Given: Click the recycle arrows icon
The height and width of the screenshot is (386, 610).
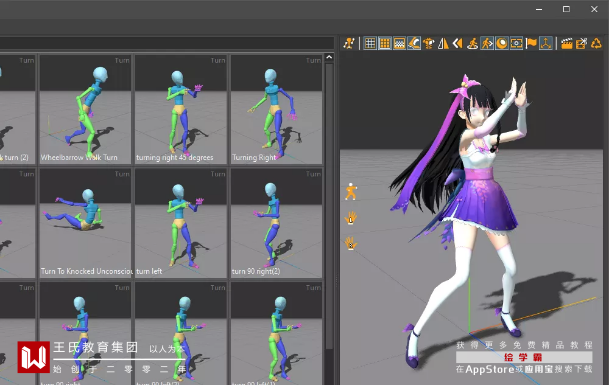Looking at the screenshot, I should tap(596, 43).
